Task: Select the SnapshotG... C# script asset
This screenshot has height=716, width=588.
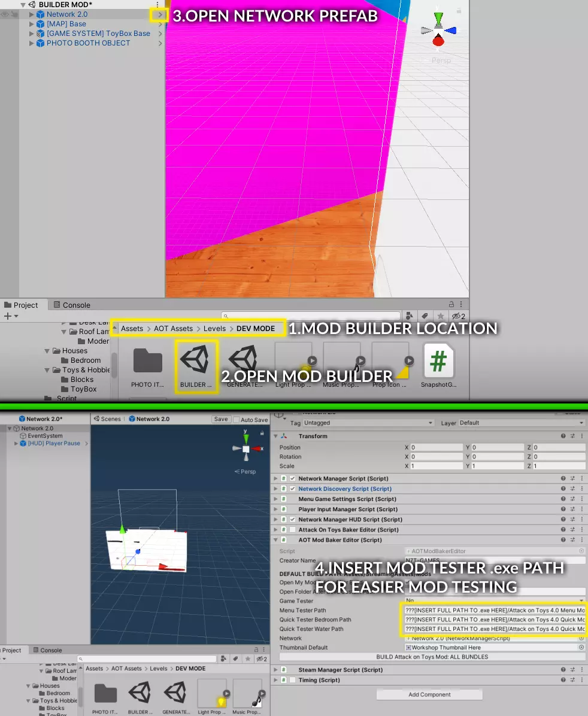Action: 438,366
